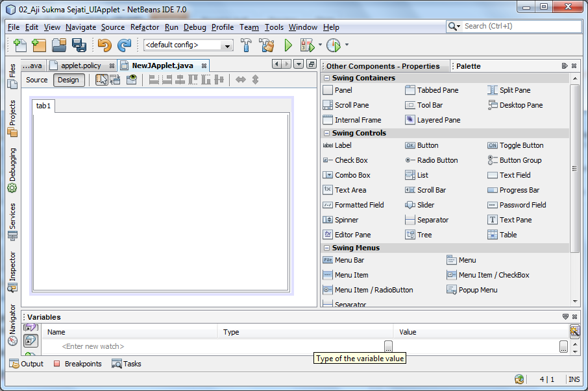The image size is (588, 391).
Task: Collapse the Swing Controls palette section
Action: point(325,132)
